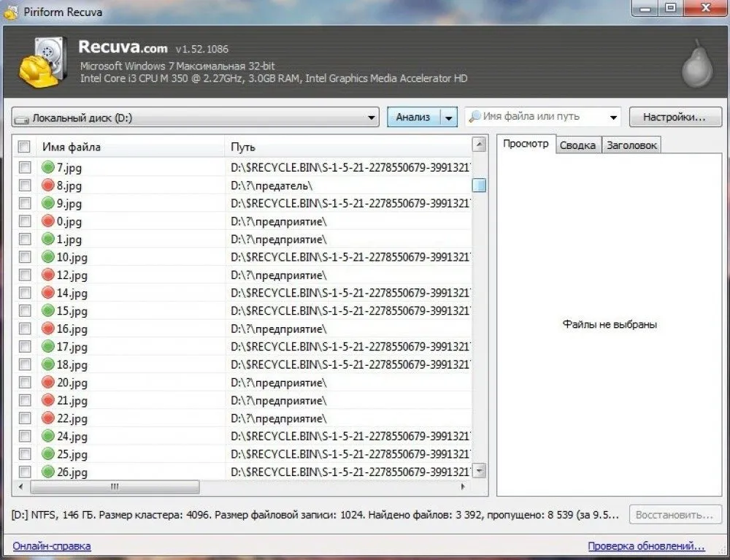Focus the Имя файла или путь search field
This screenshot has width=730, height=560.
pos(544,116)
